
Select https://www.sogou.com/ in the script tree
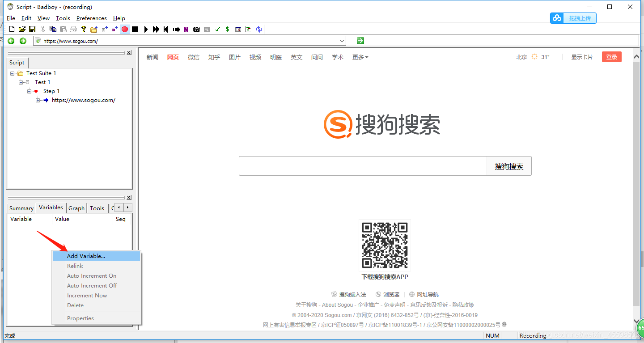click(x=84, y=100)
